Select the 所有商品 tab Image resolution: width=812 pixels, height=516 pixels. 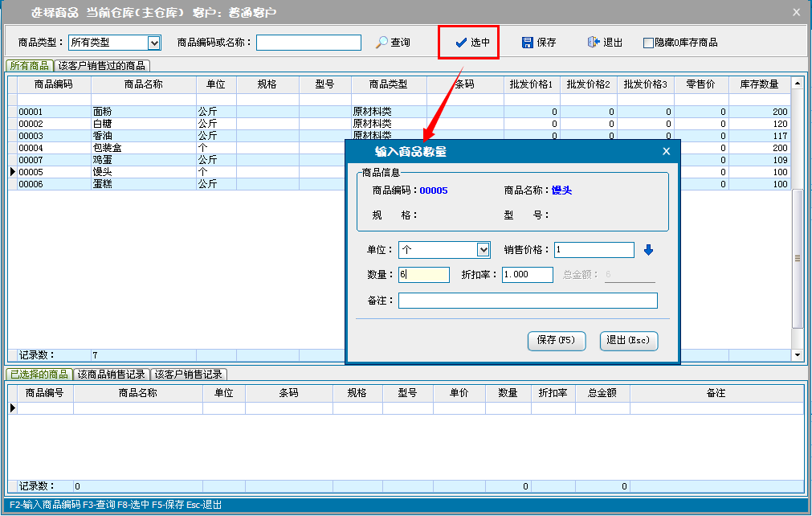click(29, 66)
